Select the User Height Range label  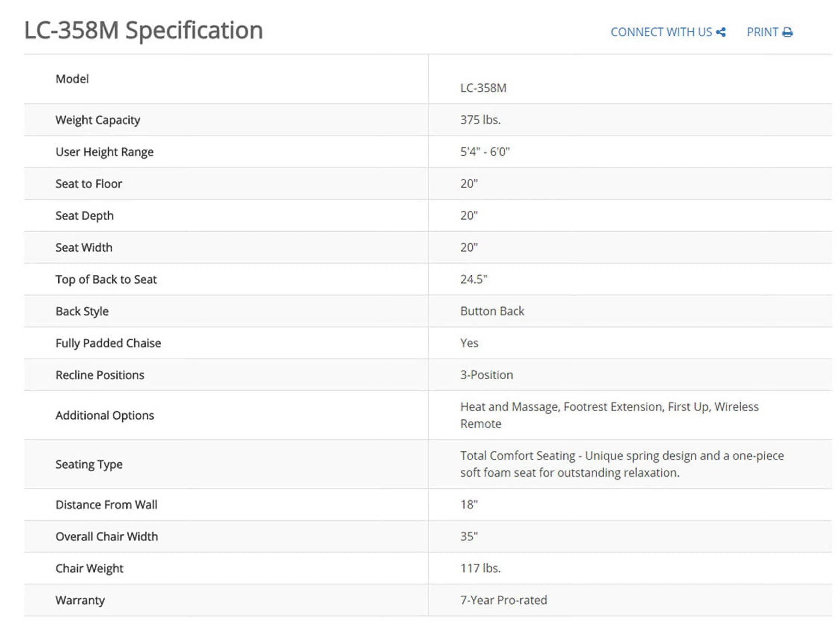point(105,152)
